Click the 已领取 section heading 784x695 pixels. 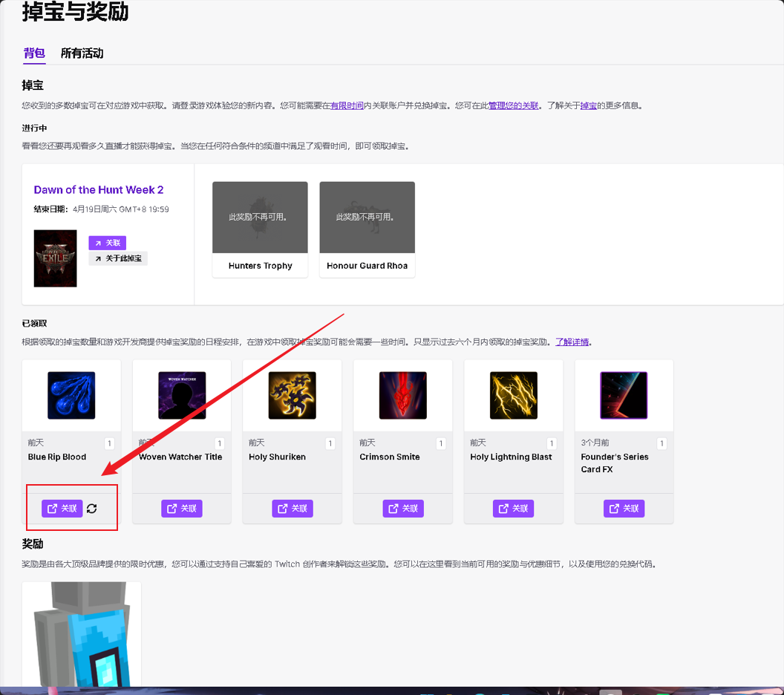click(x=34, y=324)
